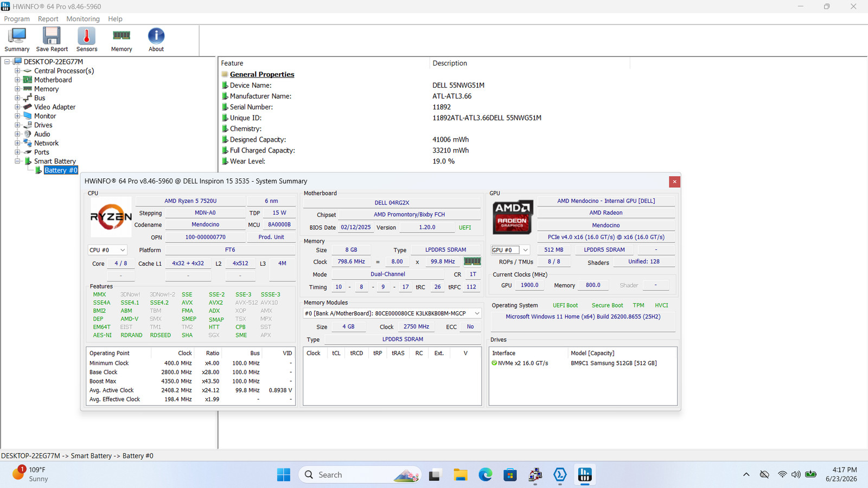The height and width of the screenshot is (488, 868).
Task: Open the Program menu
Action: point(17,19)
